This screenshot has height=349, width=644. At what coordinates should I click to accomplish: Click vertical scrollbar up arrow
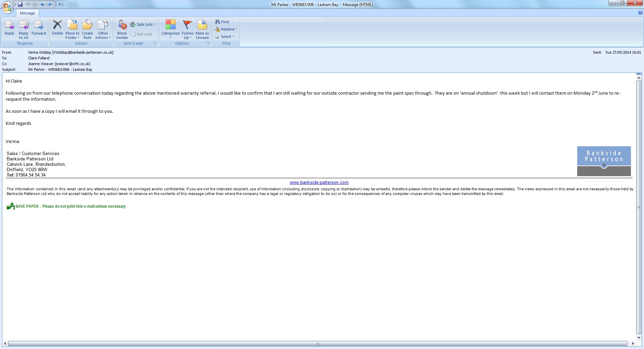point(639,78)
